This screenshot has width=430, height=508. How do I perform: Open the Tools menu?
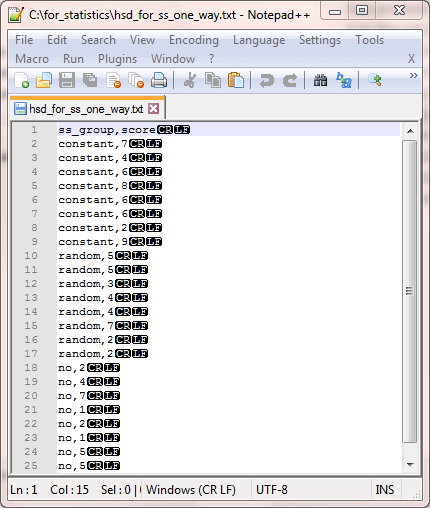pos(369,40)
